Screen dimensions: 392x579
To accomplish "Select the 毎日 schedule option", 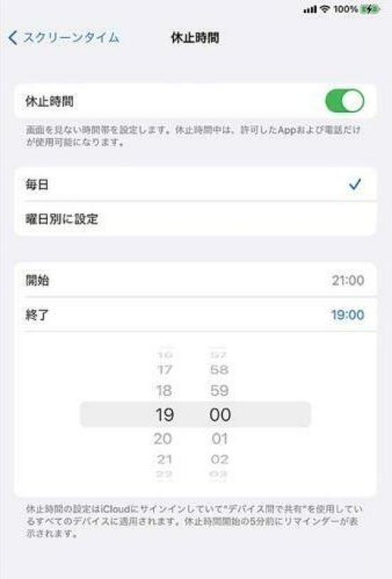I will [196, 184].
